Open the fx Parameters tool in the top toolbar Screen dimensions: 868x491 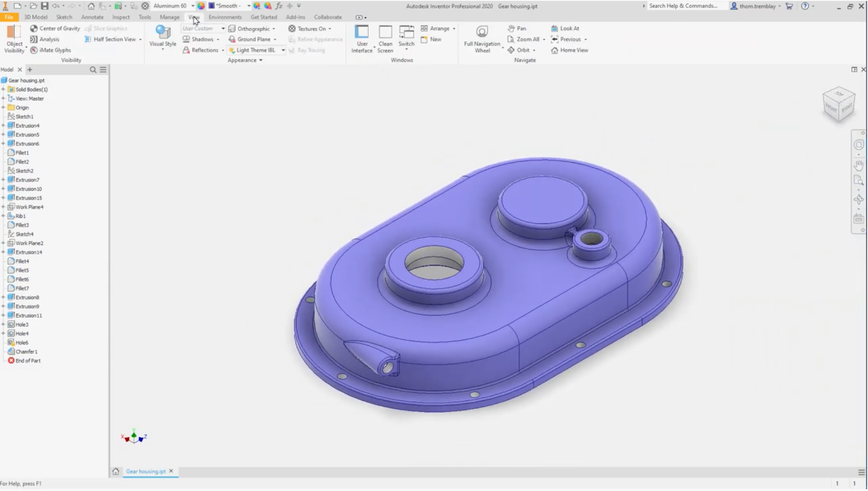(279, 6)
